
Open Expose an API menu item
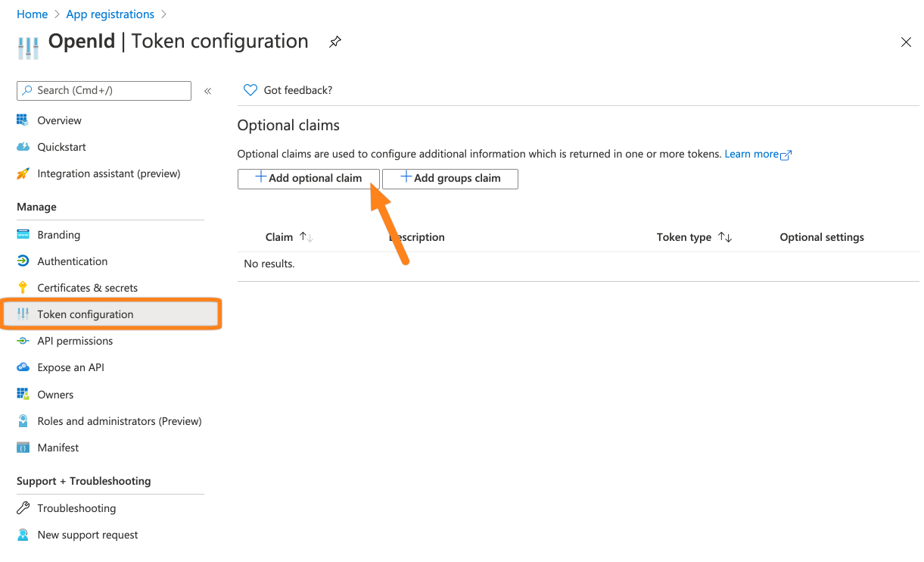[70, 367]
